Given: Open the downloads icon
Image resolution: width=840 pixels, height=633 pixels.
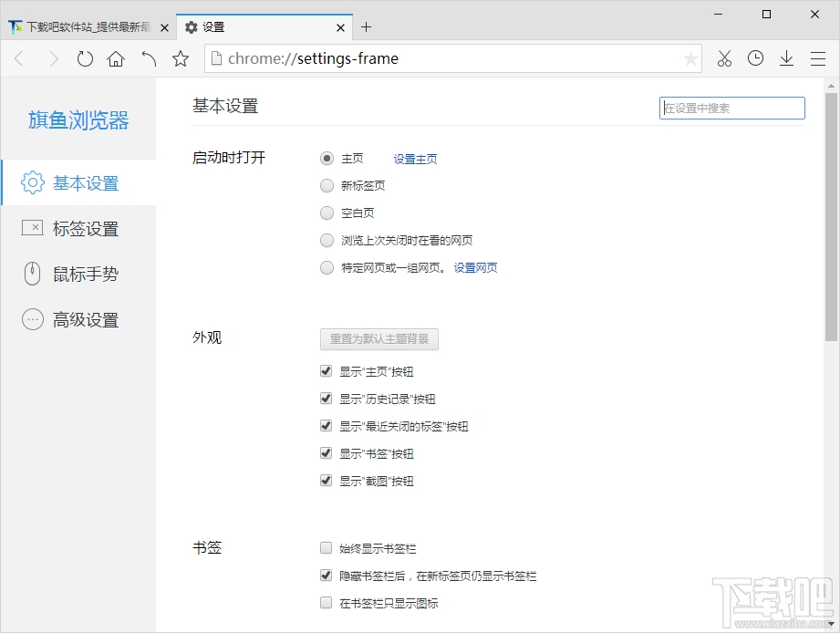Looking at the screenshot, I should (x=786, y=57).
